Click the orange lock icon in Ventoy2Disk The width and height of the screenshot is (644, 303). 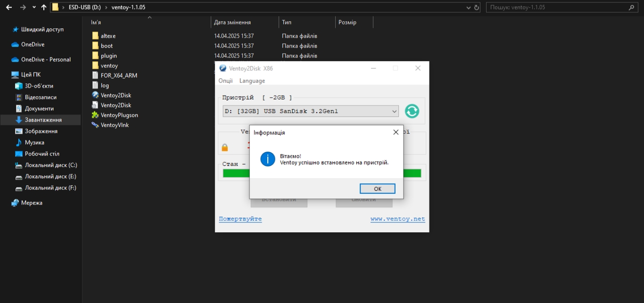coord(225,147)
